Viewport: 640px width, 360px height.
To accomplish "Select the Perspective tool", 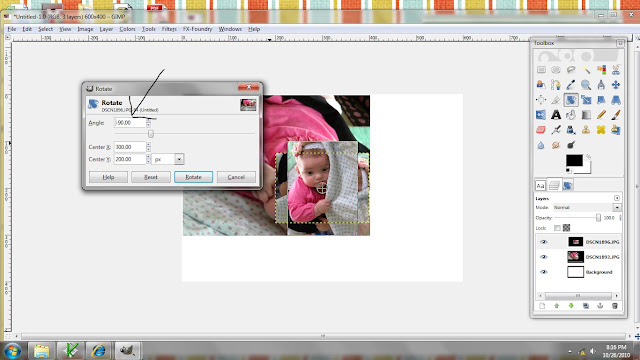I will click(x=616, y=100).
